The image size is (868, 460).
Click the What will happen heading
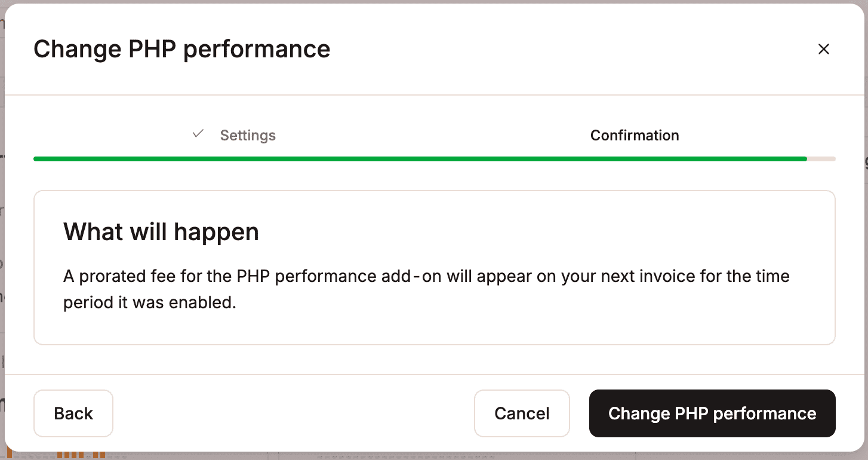[x=161, y=231]
